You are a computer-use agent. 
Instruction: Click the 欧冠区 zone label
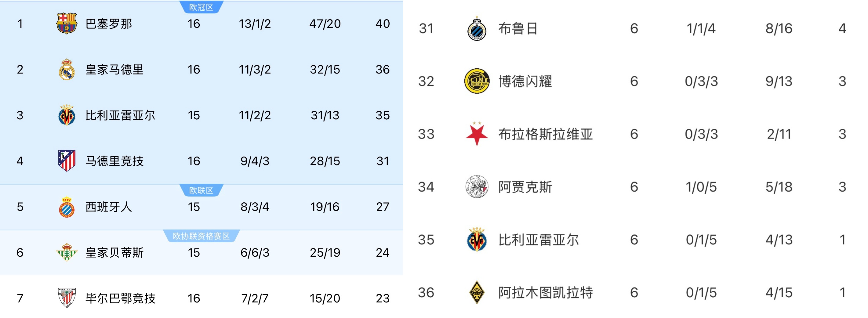tap(201, 7)
